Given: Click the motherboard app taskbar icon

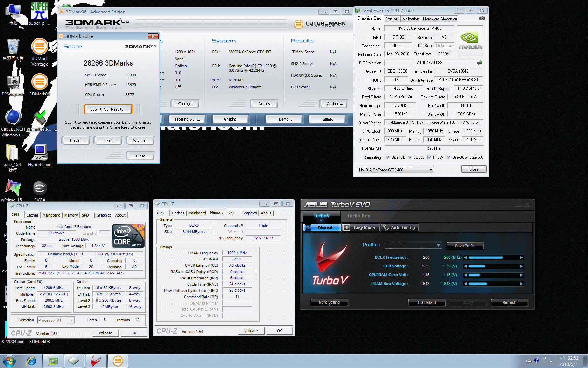Looking at the screenshot, I should coord(53,361).
